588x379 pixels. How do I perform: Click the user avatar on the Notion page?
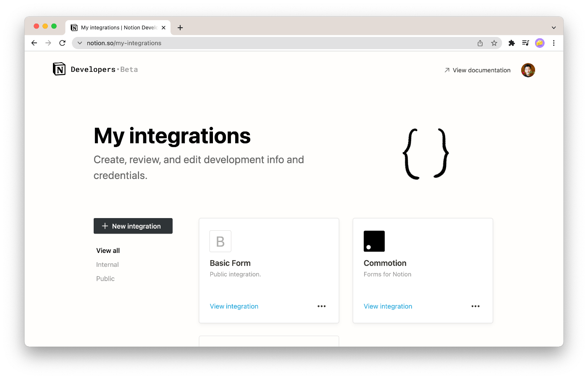pyautogui.click(x=528, y=70)
